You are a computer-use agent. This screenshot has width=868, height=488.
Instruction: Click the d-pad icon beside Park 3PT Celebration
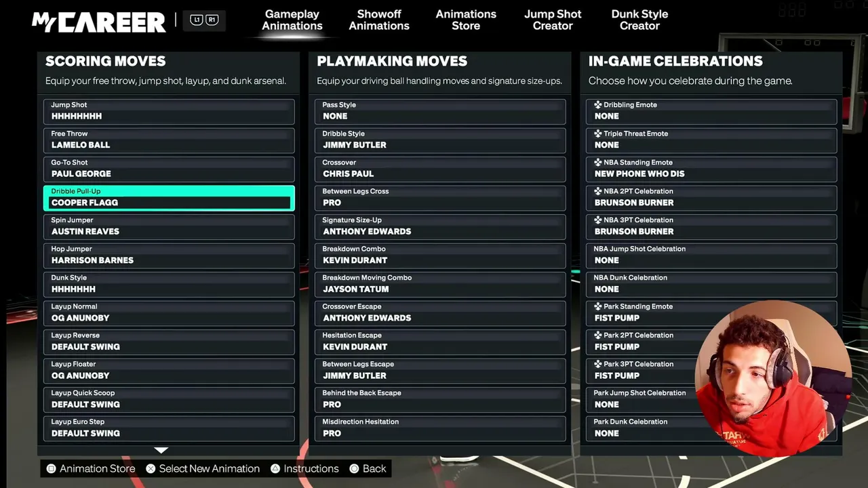(598, 364)
